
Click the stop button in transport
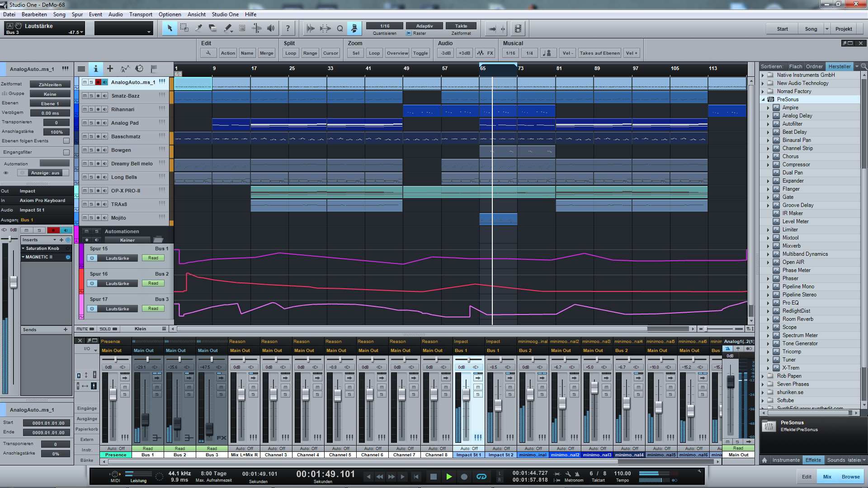(433, 476)
